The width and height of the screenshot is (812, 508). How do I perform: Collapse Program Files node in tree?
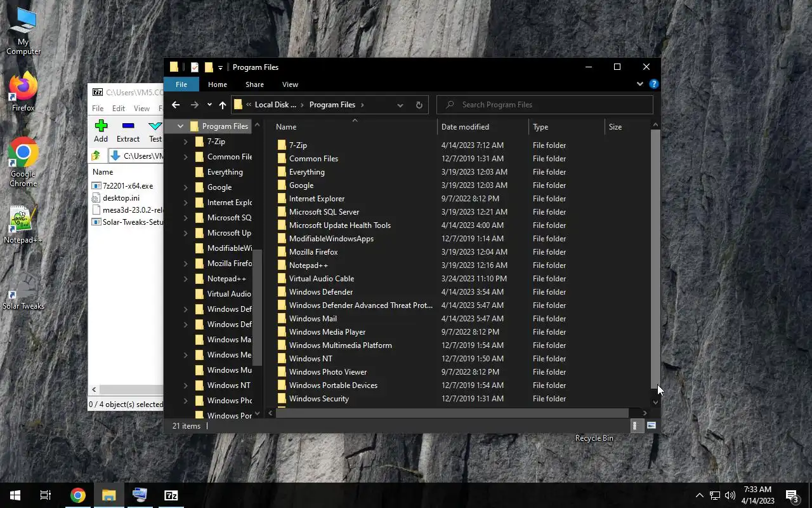(180, 126)
